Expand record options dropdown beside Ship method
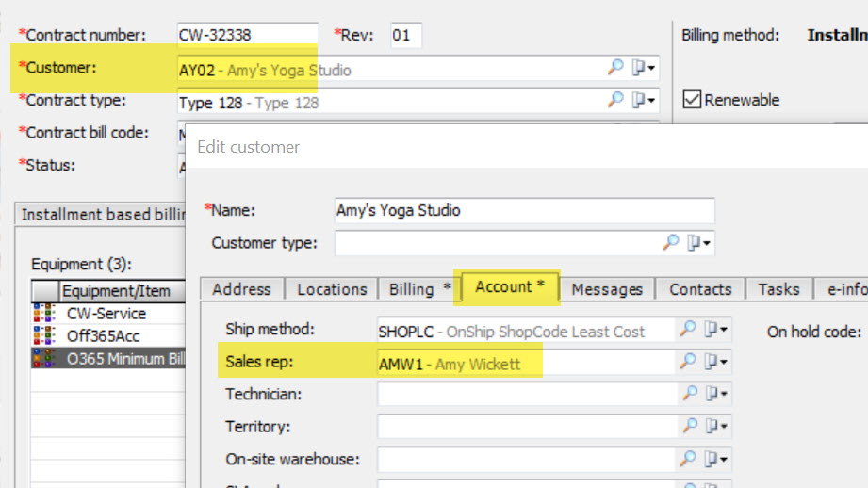868x488 pixels. coord(715,329)
